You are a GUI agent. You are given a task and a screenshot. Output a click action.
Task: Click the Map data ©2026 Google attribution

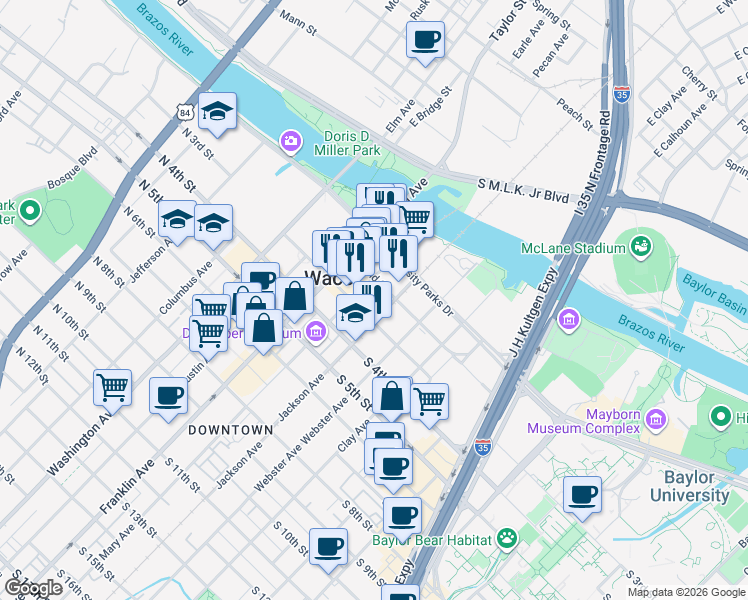tap(687, 592)
